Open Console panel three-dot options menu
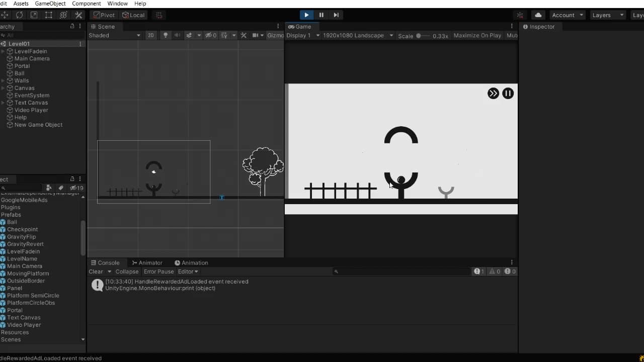 click(512, 262)
